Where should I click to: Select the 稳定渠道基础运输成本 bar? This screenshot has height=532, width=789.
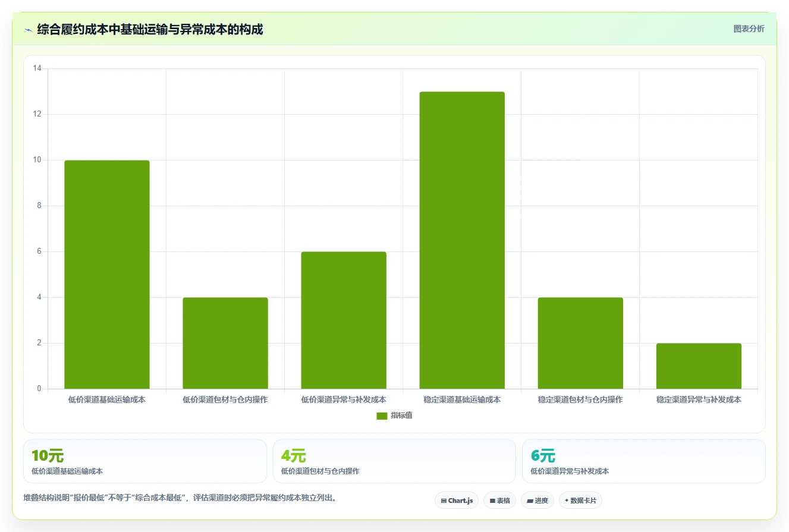coord(462,240)
